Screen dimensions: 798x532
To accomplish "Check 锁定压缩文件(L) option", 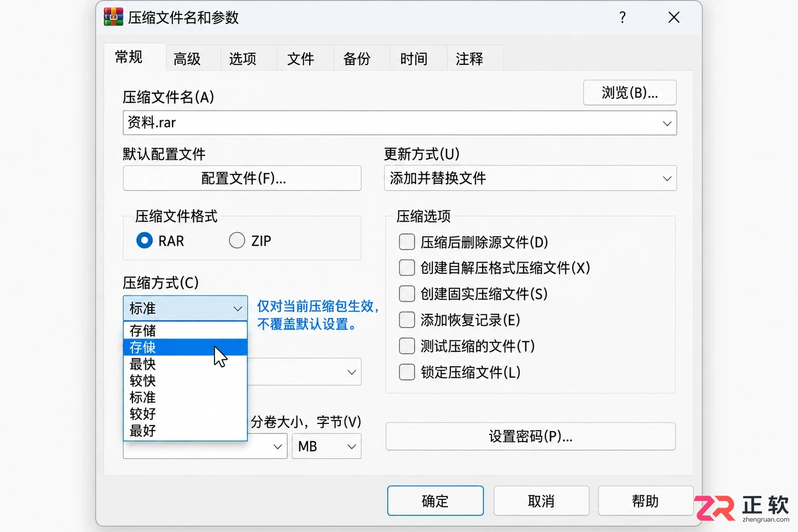I will [407, 372].
